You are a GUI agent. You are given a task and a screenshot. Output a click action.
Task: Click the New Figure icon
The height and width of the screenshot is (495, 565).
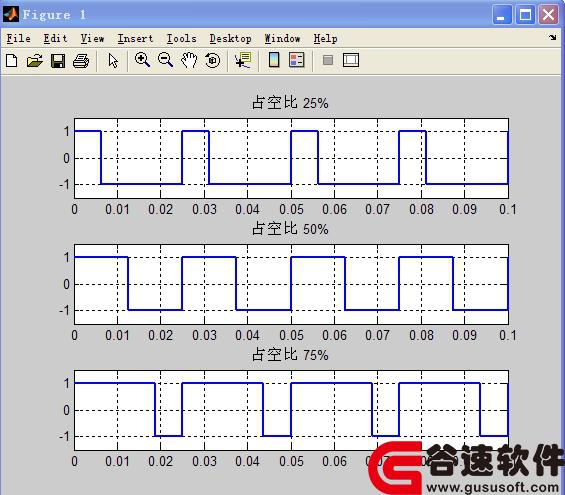click(12, 61)
